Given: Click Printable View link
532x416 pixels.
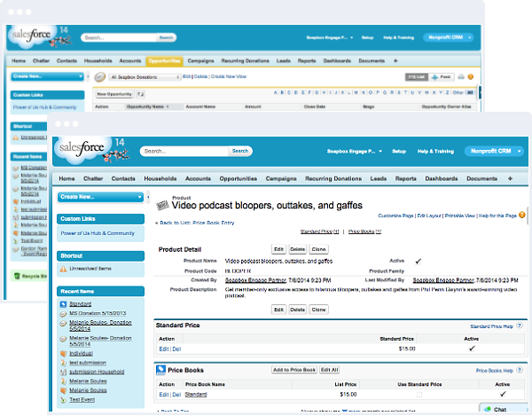Looking at the screenshot, I should [x=459, y=216].
